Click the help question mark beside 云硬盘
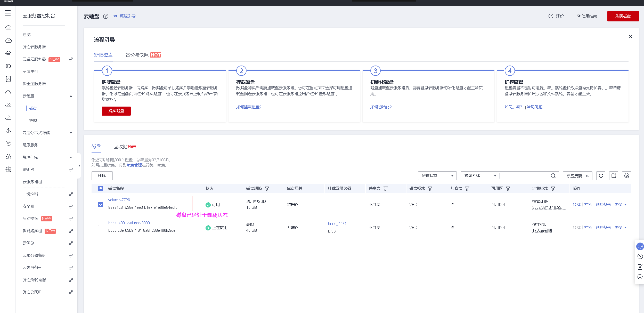The height and width of the screenshot is (313, 644). click(106, 16)
